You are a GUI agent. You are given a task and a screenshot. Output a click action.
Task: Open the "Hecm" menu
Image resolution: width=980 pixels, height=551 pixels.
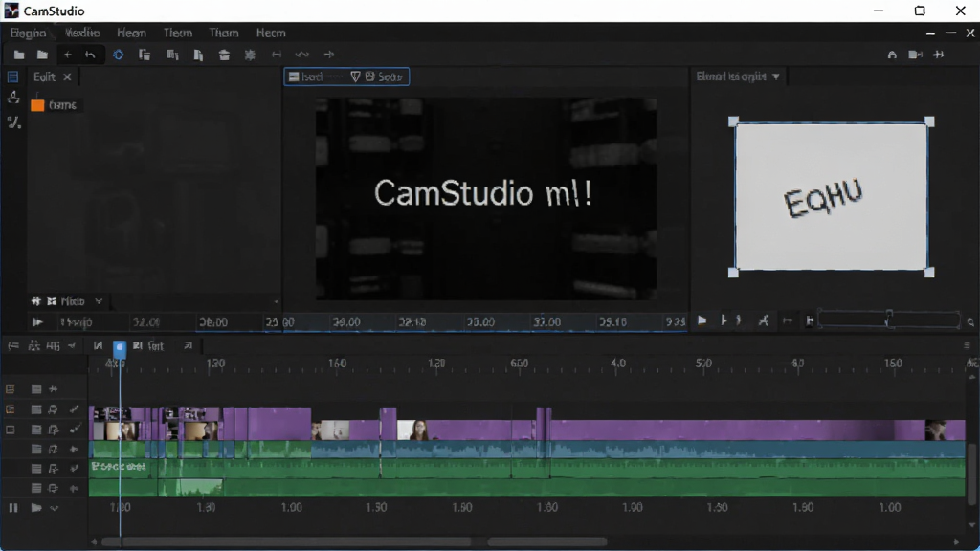pyautogui.click(x=271, y=33)
